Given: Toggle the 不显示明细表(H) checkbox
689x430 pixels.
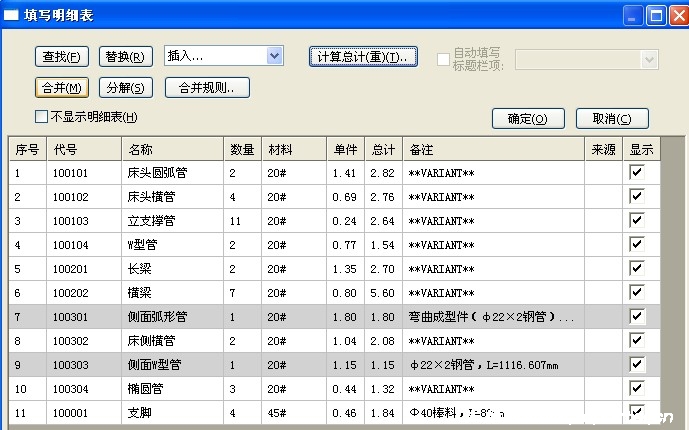Looking at the screenshot, I should 41,117.
